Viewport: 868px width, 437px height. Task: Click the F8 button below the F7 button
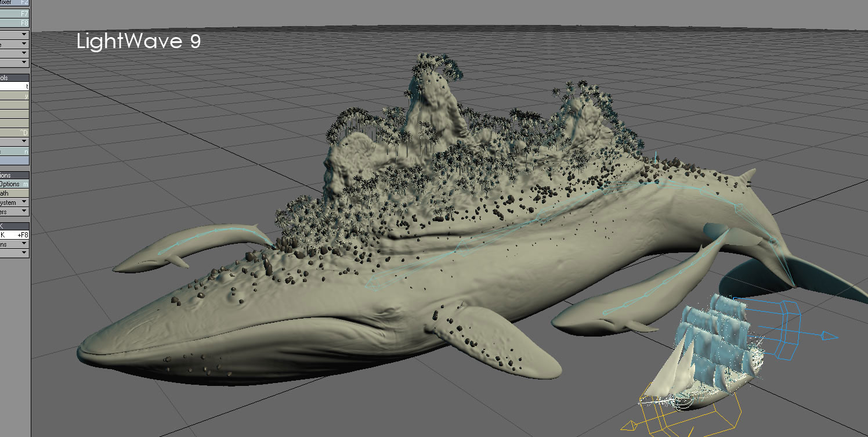[x=15, y=23]
